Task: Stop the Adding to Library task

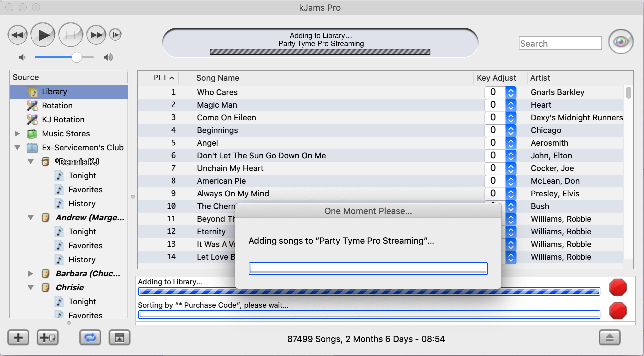Action: [618, 287]
